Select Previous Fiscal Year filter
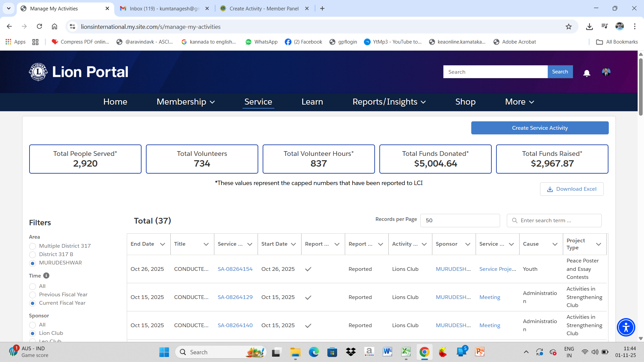This screenshot has width=644, height=362. click(32, 295)
